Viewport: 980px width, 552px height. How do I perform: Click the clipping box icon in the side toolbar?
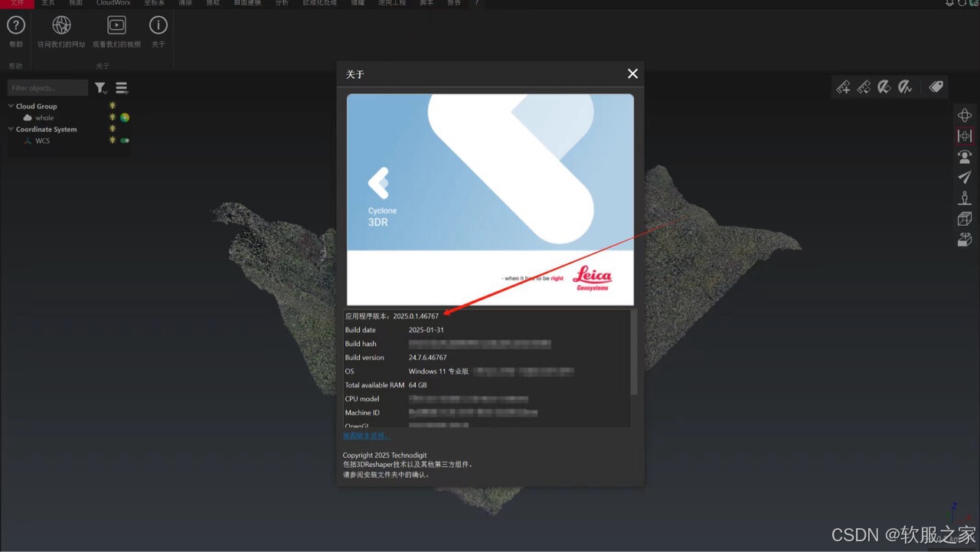tap(965, 240)
